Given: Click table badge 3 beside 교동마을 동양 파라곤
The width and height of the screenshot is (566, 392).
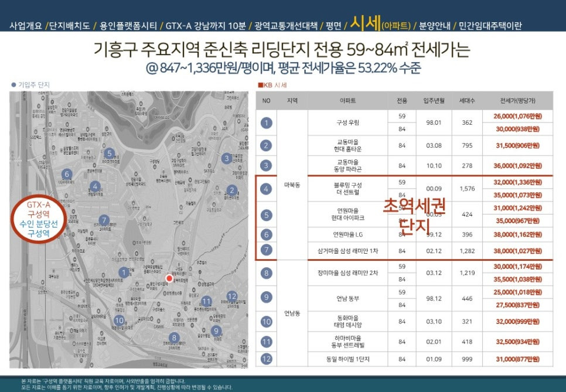Looking at the screenshot, I should 267,166.
